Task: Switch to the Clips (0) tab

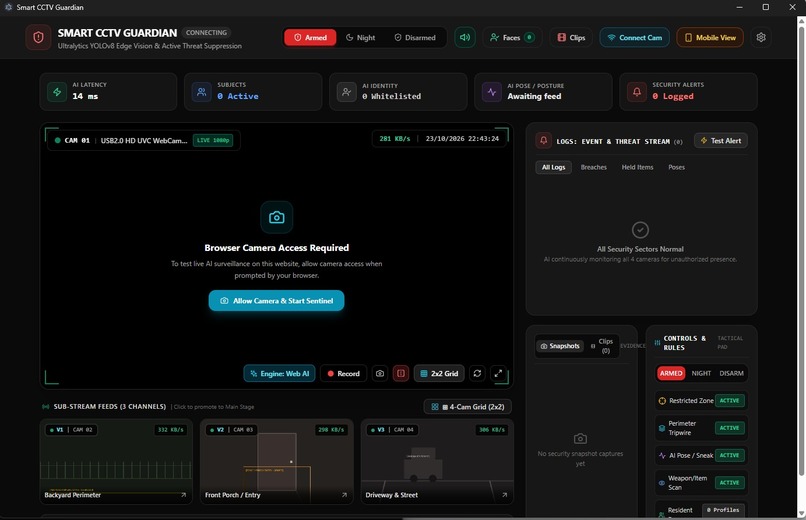Action: coord(602,346)
